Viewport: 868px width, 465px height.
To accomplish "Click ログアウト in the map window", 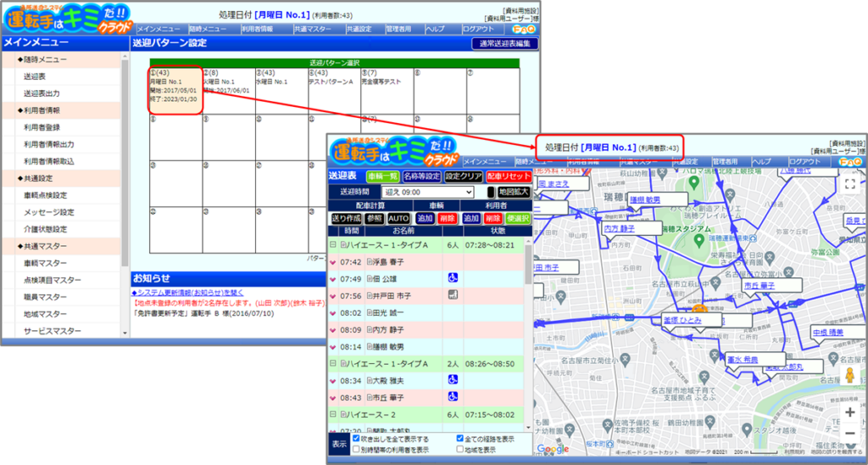I will click(805, 161).
